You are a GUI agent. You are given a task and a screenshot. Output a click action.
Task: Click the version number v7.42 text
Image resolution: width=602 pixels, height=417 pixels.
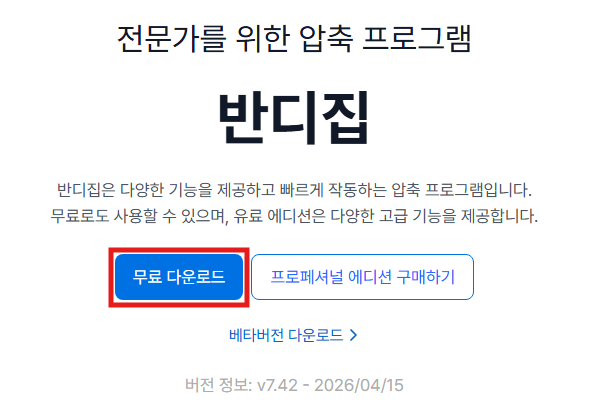(x=277, y=385)
